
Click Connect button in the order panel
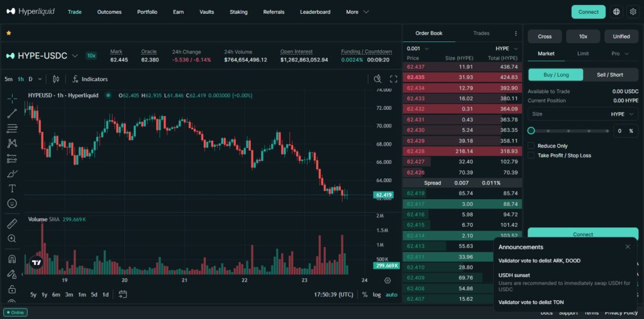583,233
